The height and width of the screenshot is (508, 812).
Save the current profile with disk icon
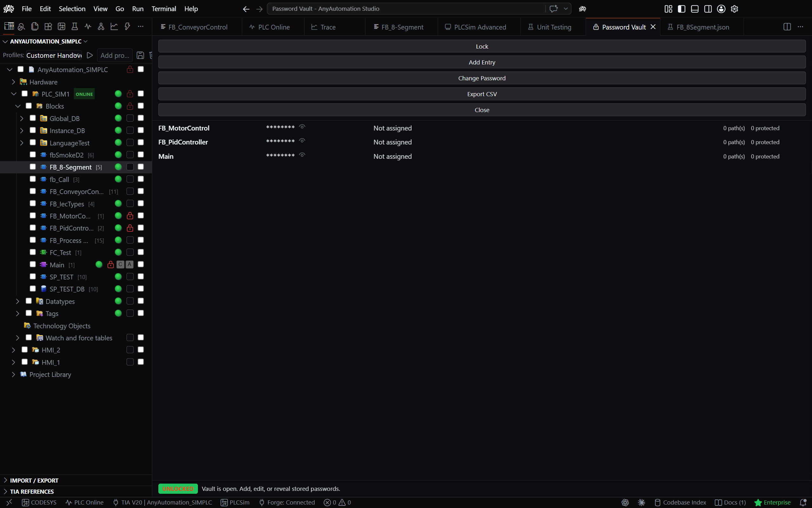[x=140, y=55]
